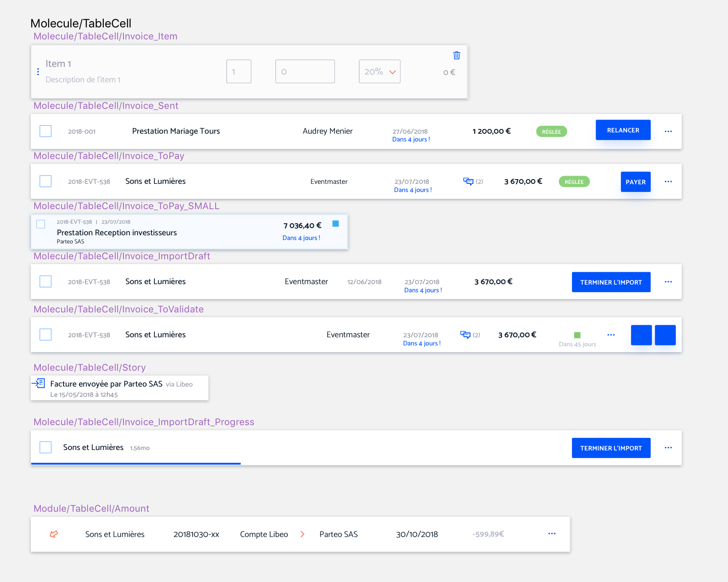Viewport: 728px width, 582px height.
Task: Click Prestation Mariage Tours title
Action: 176,131
